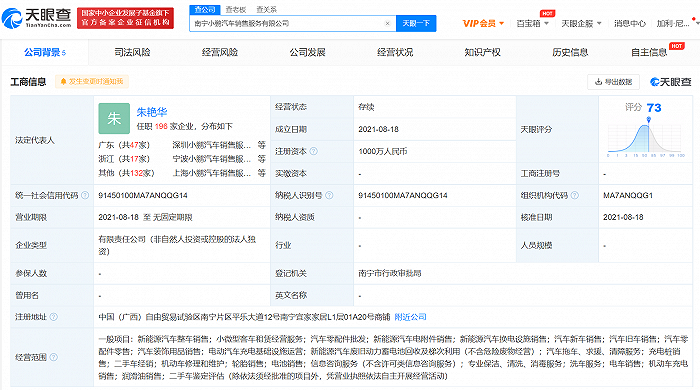Switch to the 经营状况 tab

[x=395, y=52]
